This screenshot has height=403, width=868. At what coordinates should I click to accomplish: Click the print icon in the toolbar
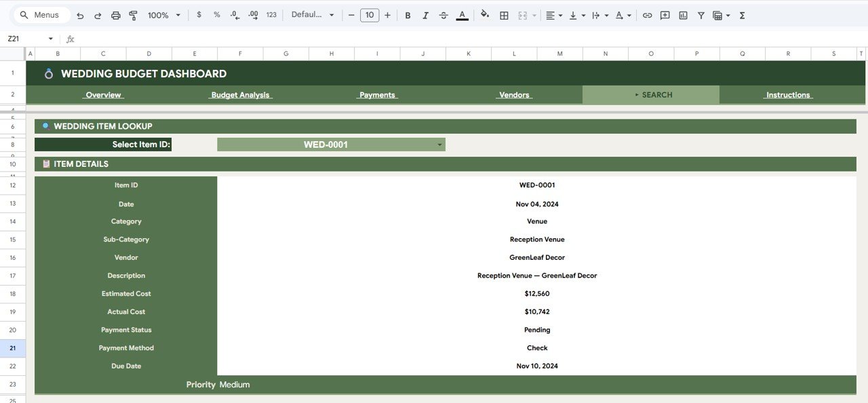115,15
